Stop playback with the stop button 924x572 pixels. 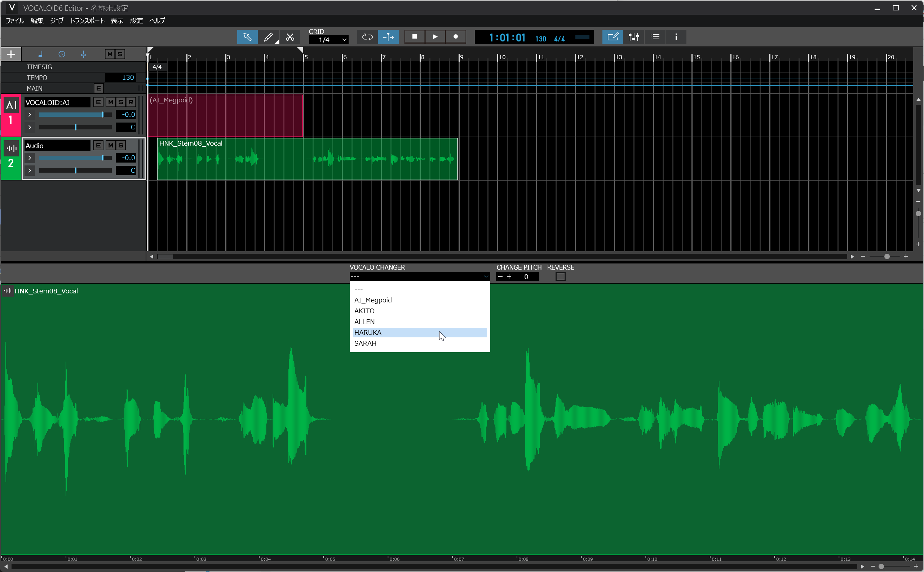[x=415, y=37]
